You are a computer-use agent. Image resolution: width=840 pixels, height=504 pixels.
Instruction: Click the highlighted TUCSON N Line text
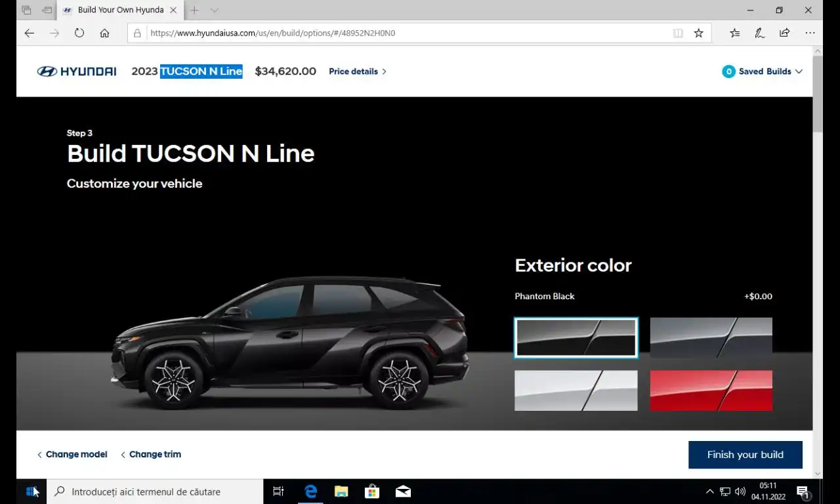[201, 72]
